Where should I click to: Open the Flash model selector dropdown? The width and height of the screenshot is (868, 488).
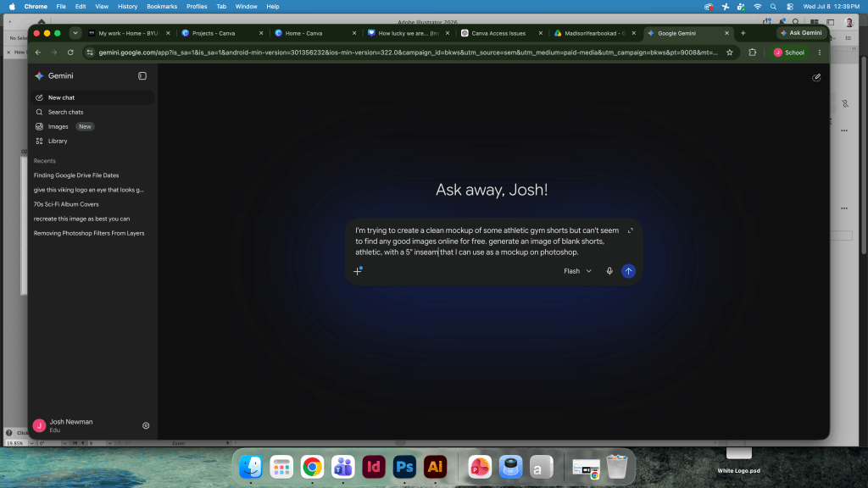pos(577,271)
